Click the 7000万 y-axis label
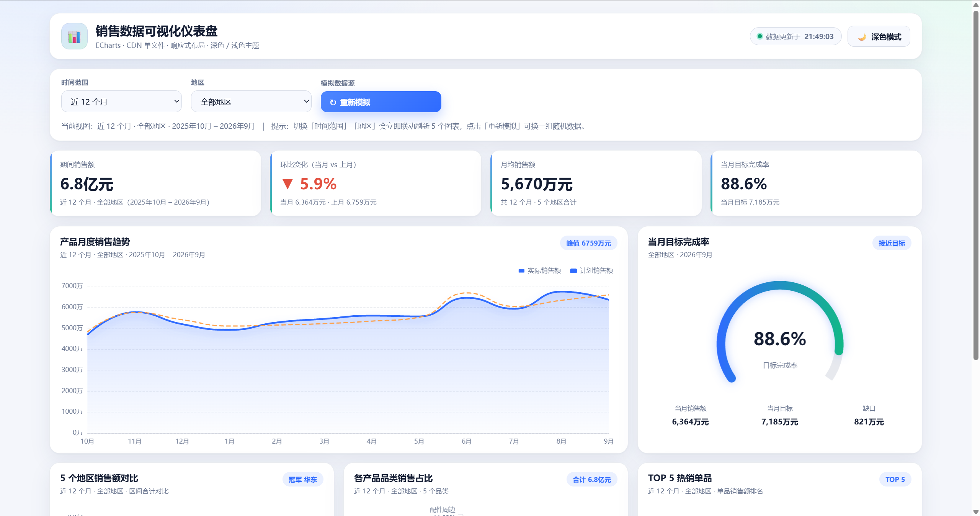Image resolution: width=980 pixels, height=516 pixels. click(x=72, y=286)
